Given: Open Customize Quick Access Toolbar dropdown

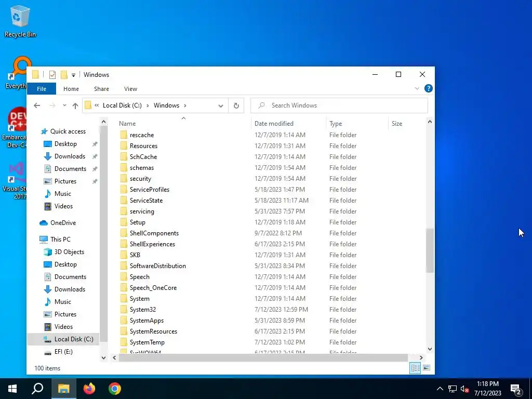Looking at the screenshot, I should point(73,75).
